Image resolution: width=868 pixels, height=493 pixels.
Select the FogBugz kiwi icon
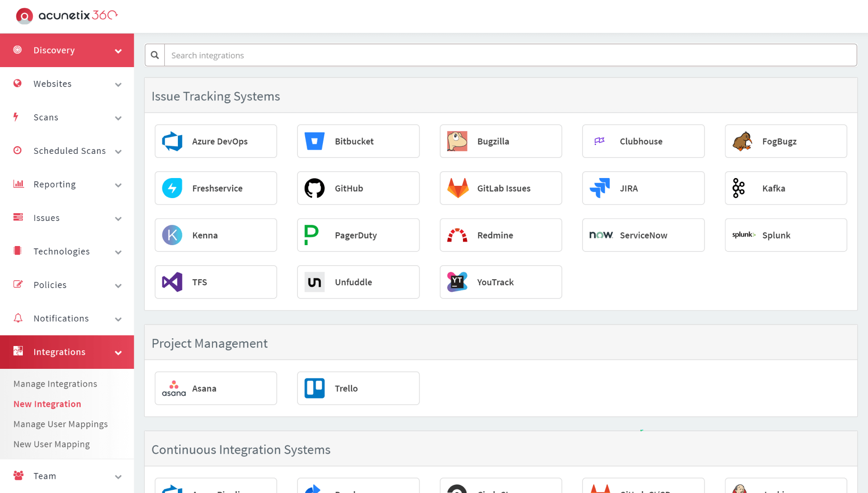tap(742, 142)
